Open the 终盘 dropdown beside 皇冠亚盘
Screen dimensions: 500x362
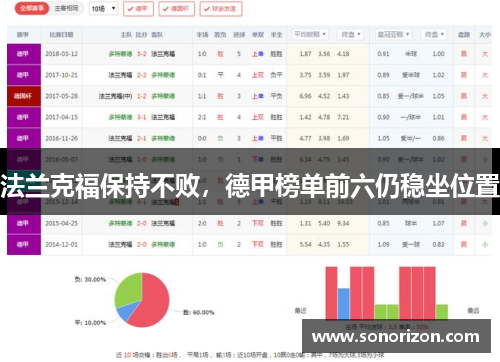point(434,34)
